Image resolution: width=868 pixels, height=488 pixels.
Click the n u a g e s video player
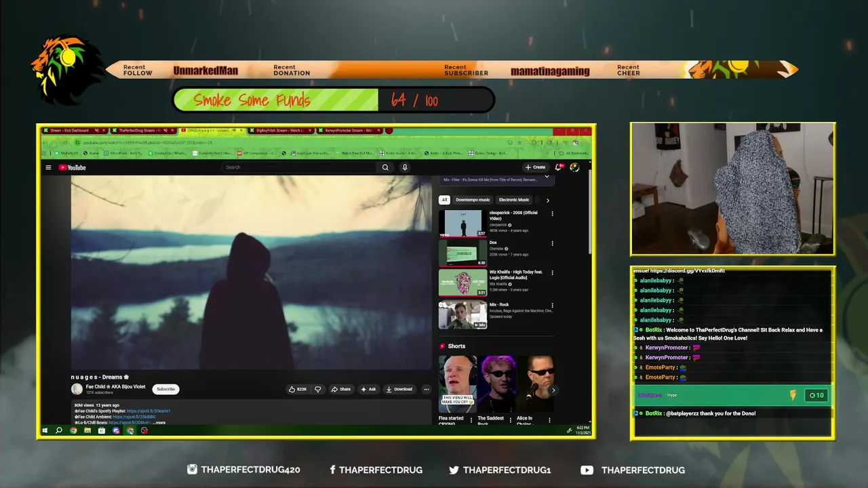click(x=251, y=272)
